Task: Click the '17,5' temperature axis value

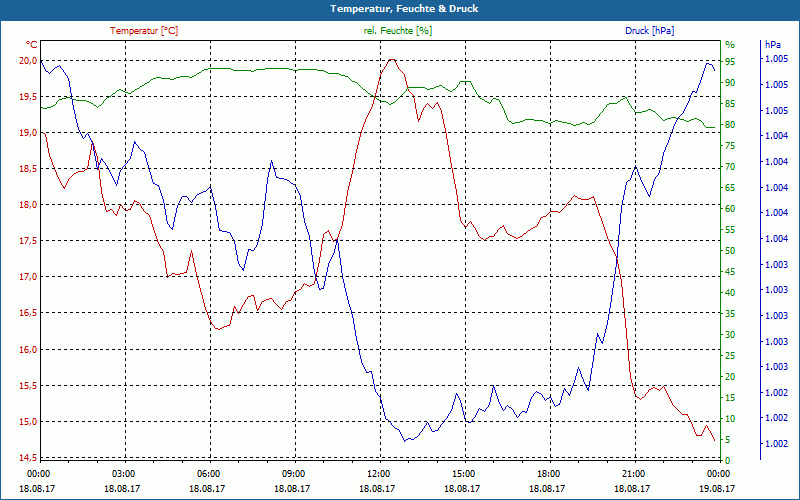Action: tap(28, 241)
